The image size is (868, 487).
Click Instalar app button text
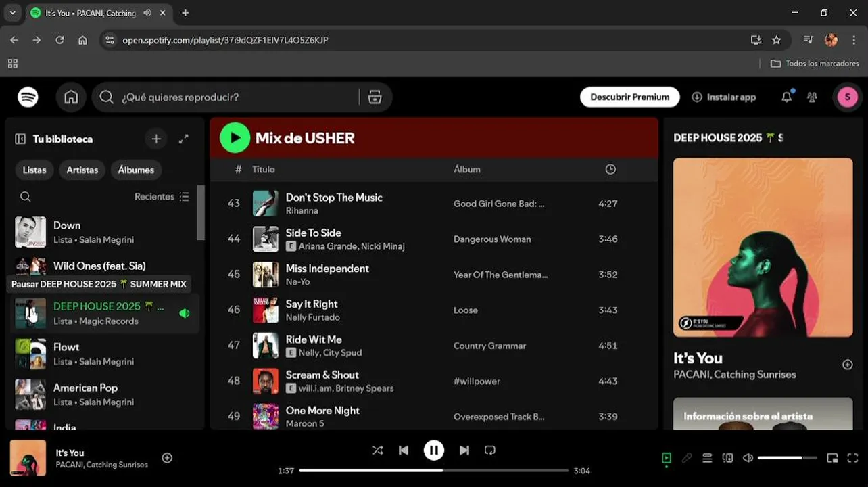coord(731,97)
